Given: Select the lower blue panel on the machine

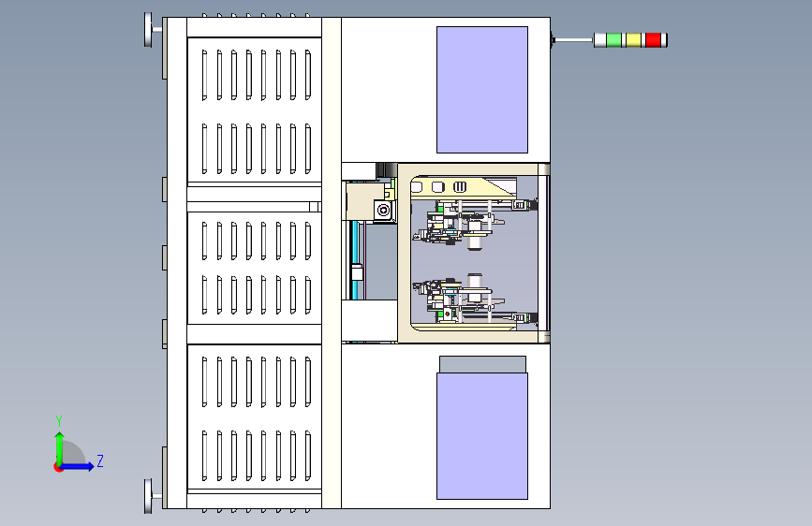Looking at the screenshot, I should click(x=482, y=436).
